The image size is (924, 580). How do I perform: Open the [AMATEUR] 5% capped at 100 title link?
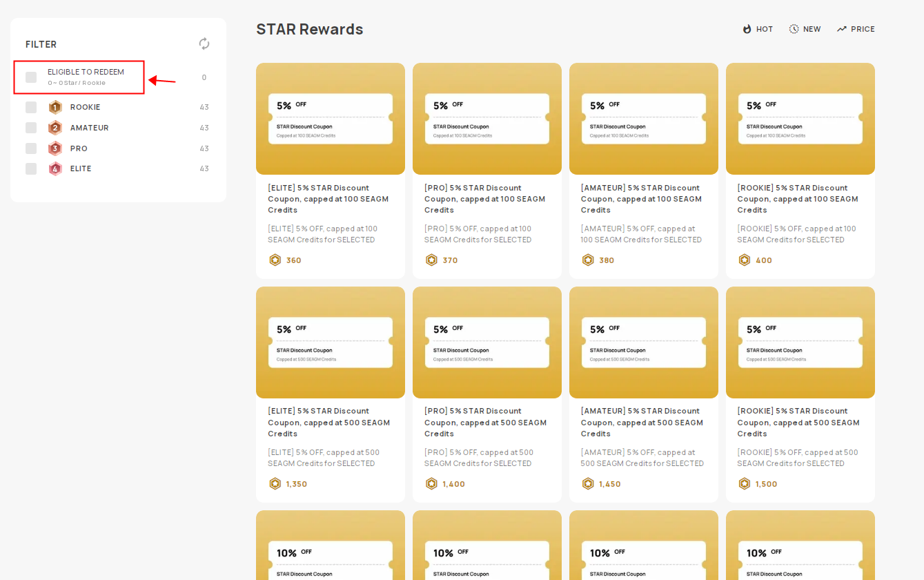coord(642,199)
